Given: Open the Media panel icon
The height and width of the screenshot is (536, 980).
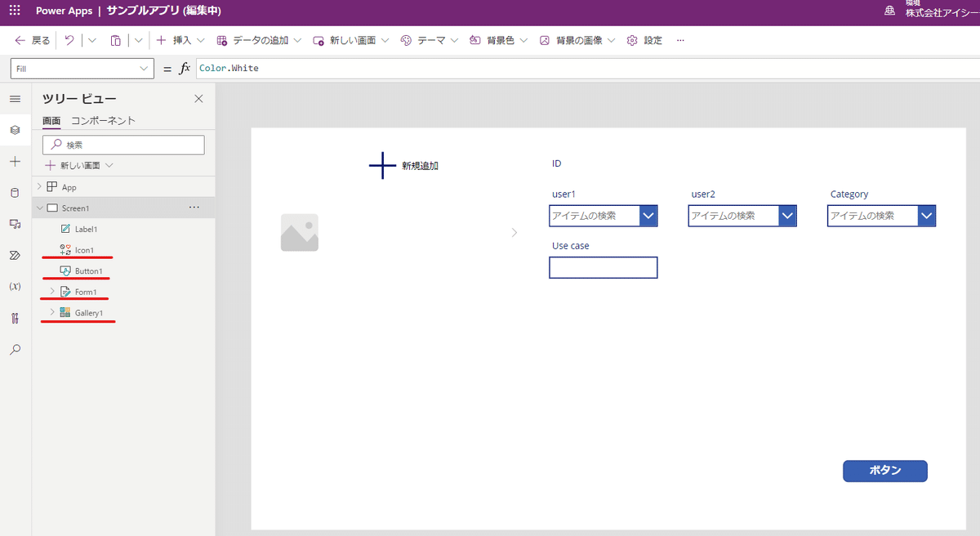Looking at the screenshot, I should 14,223.
